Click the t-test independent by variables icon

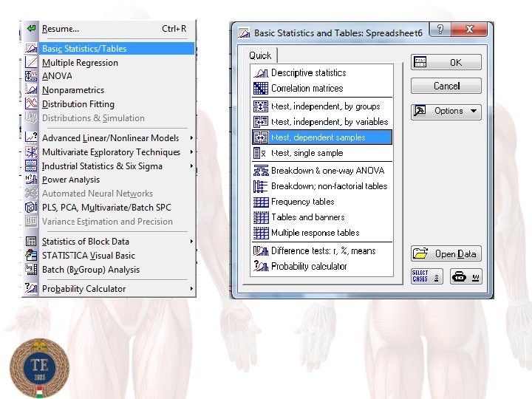coord(261,121)
